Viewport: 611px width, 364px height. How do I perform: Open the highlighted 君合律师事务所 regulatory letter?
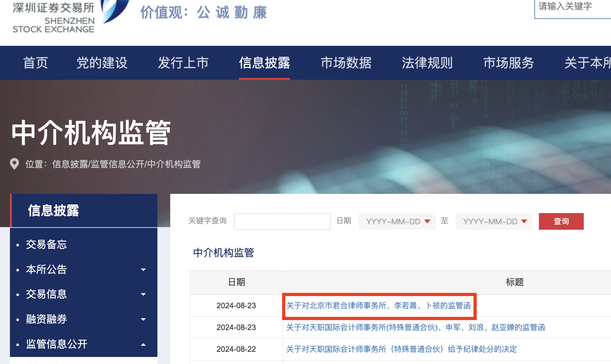378,306
